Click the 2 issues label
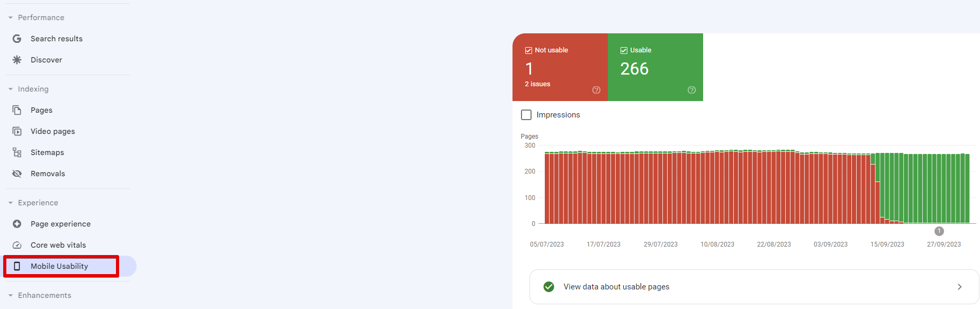 [x=537, y=84]
